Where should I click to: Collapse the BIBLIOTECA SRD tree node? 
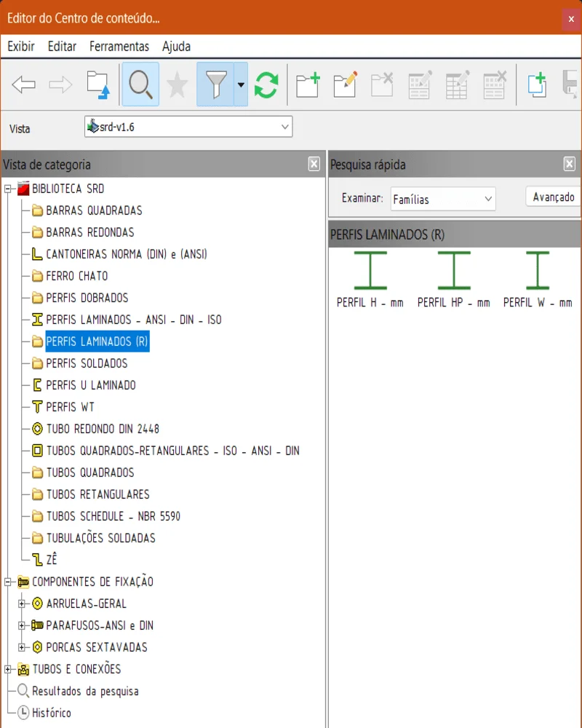pos(9,189)
